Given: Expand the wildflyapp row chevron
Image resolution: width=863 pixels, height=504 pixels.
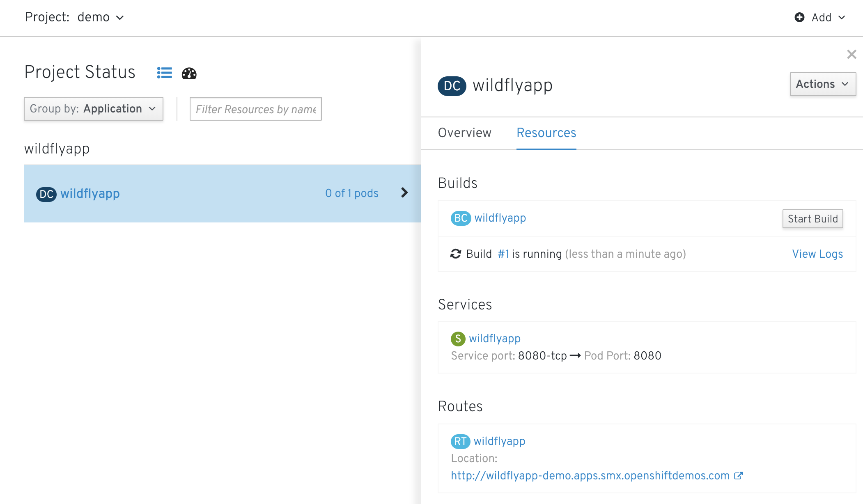Looking at the screenshot, I should pyautogui.click(x=404, y=193).
